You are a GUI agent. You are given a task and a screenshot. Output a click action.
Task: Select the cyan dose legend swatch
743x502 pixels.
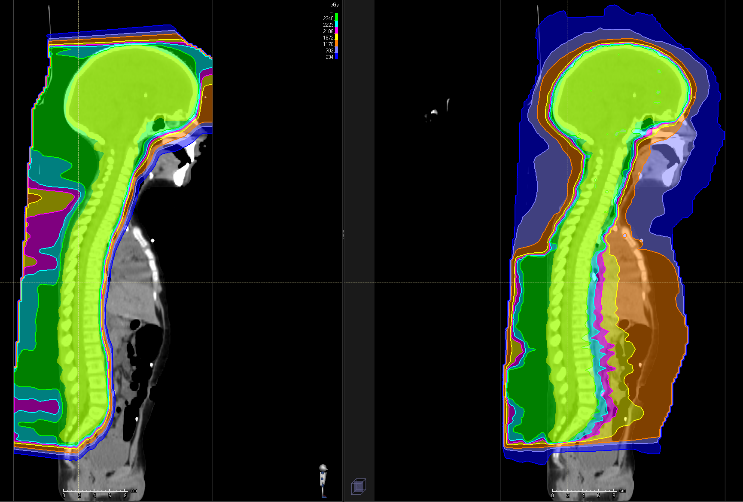tap(336, 24)
